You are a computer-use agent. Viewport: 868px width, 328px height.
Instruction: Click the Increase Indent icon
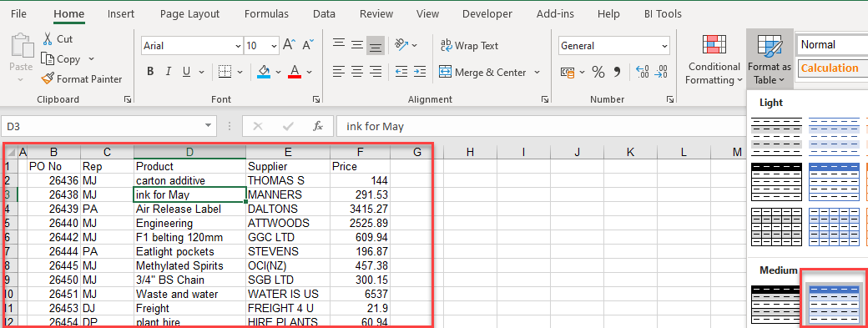(x=420, y=71)
